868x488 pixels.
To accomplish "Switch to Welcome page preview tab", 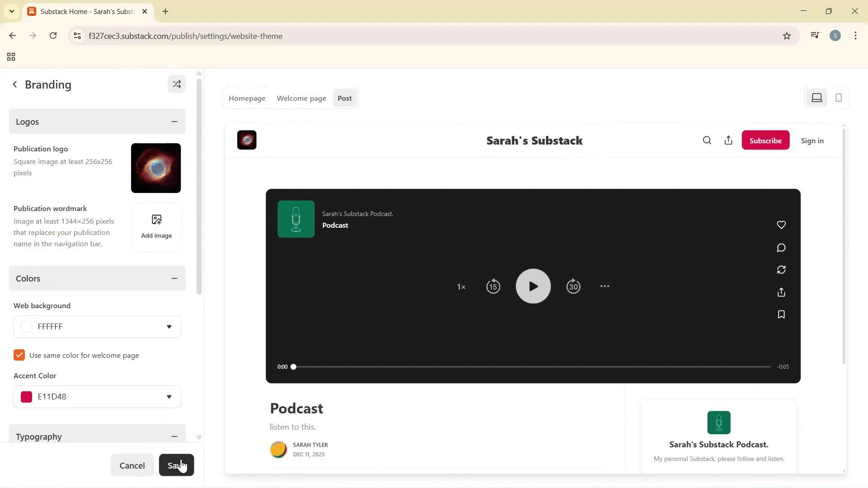I will 301,98.
